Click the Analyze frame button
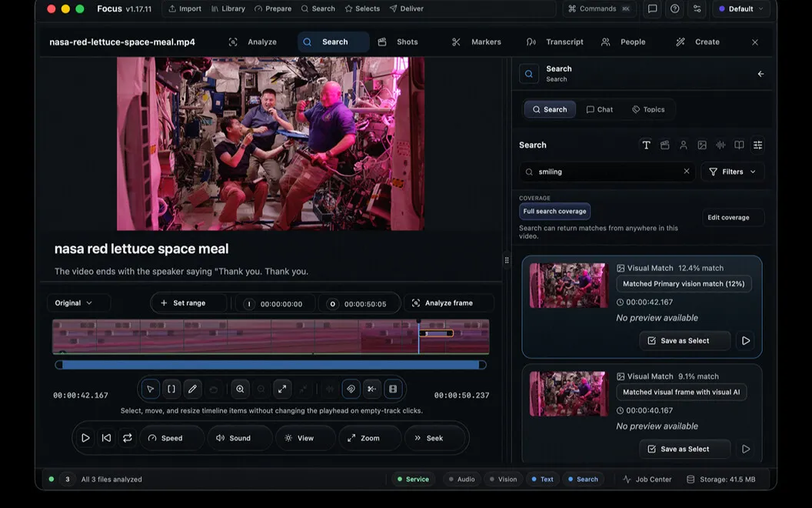The width and height of the screenshot is (812, 508). click(448, 302)
